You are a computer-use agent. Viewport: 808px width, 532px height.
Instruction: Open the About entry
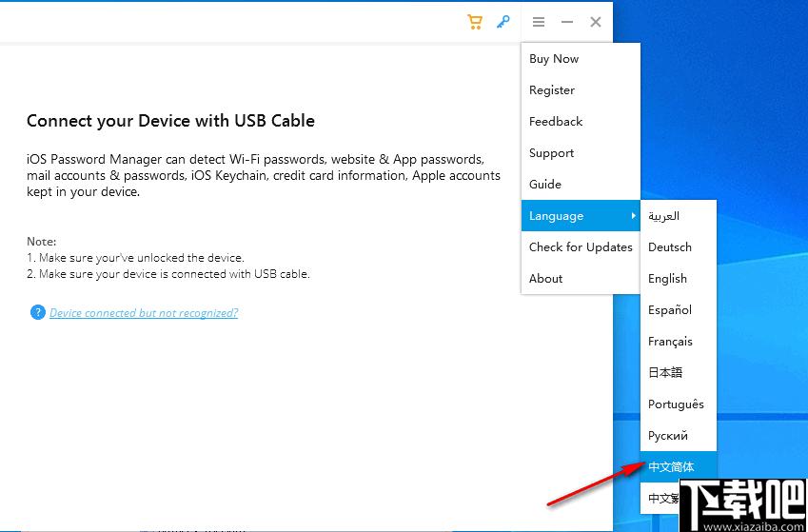tap(546, 279)
